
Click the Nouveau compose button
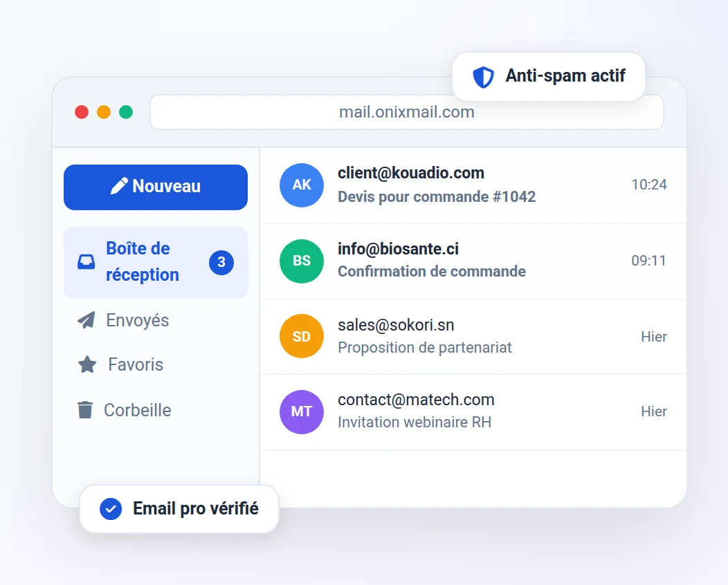[x=156, y=187]
